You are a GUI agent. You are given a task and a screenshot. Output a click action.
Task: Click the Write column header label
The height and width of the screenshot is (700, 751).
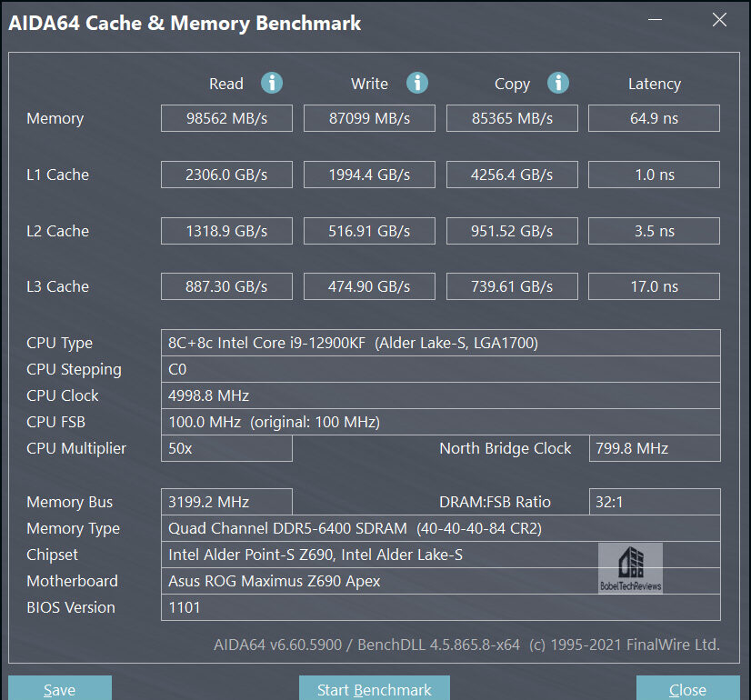coord(369,84)
